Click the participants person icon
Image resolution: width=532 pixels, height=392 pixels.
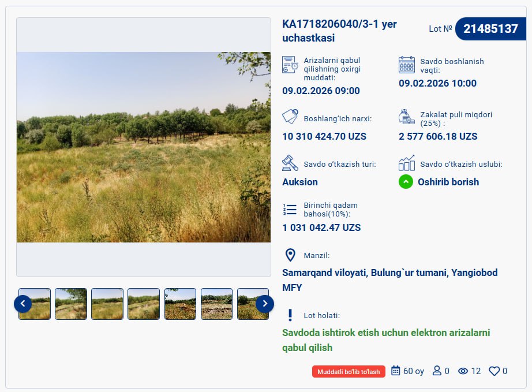coord(437,371)
